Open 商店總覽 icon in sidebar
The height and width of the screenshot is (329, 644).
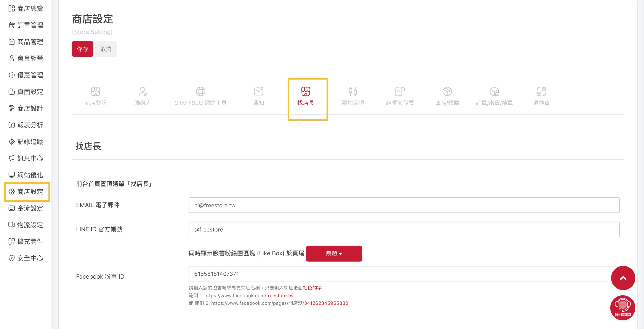pyautogui.click(x=11, y=8)
